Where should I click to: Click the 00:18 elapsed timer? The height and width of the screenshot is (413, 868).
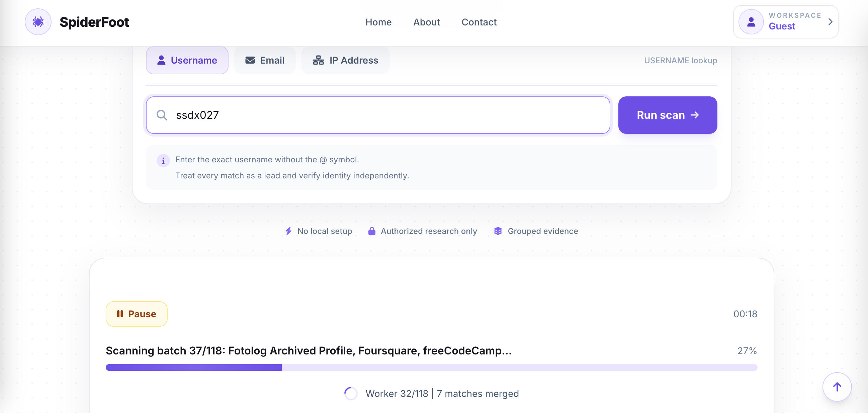click(745, 314)
